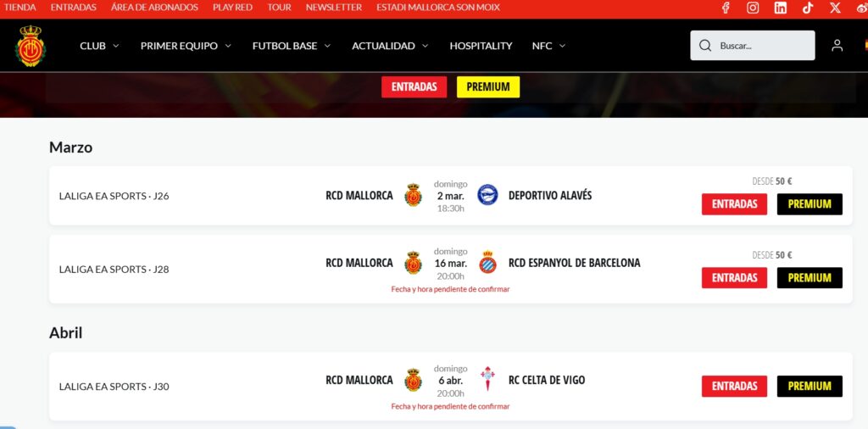Open the Facebook social icon
The width and height of the screenshot is (868, 429).
point(726,8)
